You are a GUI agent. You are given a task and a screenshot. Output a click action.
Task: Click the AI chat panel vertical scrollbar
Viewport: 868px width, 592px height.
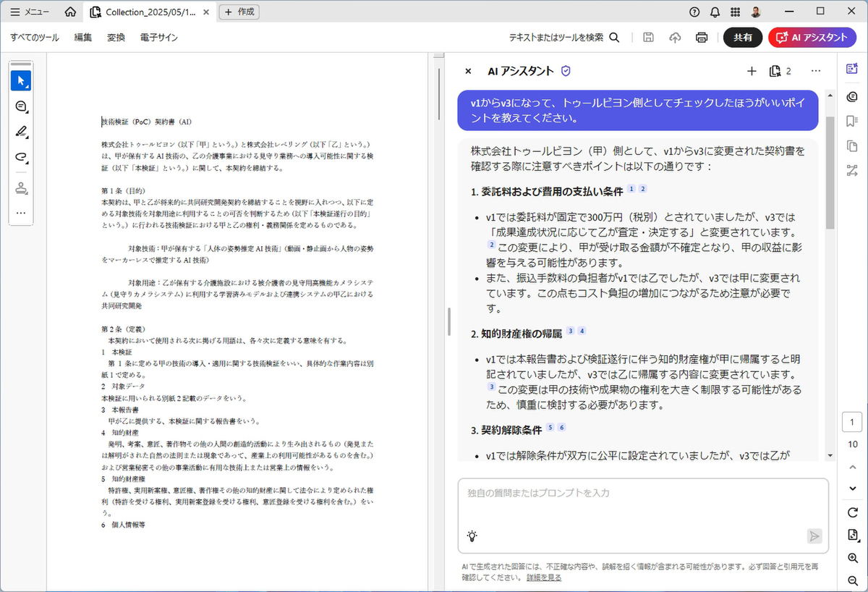830,174
